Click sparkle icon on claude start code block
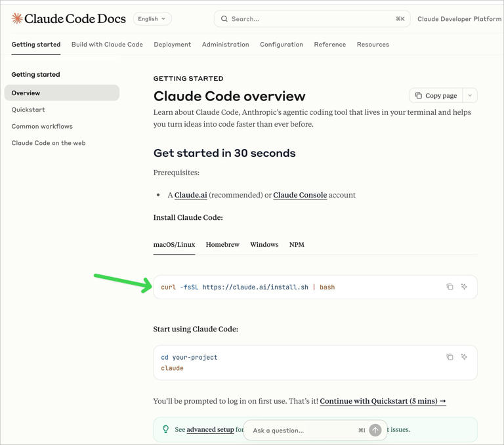Viewport: 504px width, 445px height. pos(464,357)
